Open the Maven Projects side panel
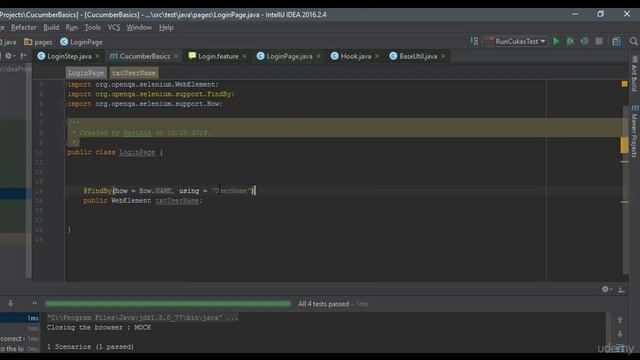The width and height of the screenshot is (640, 360). [634, 131]
